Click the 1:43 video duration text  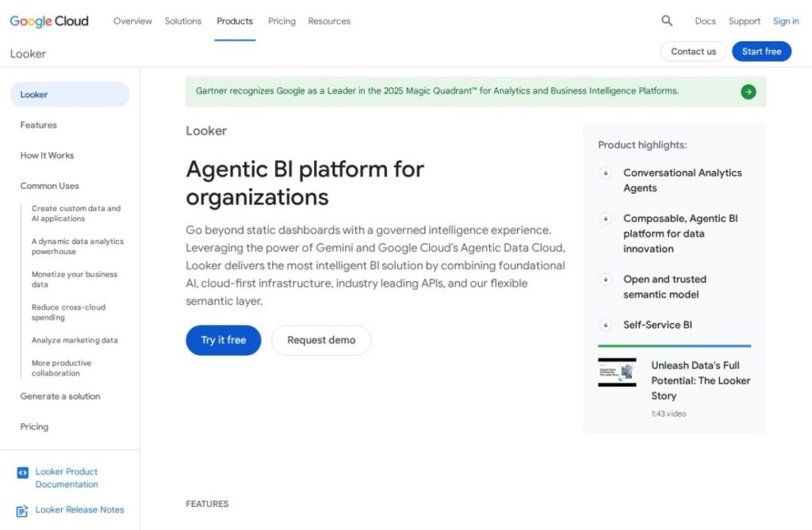click(x=668, y=414)
